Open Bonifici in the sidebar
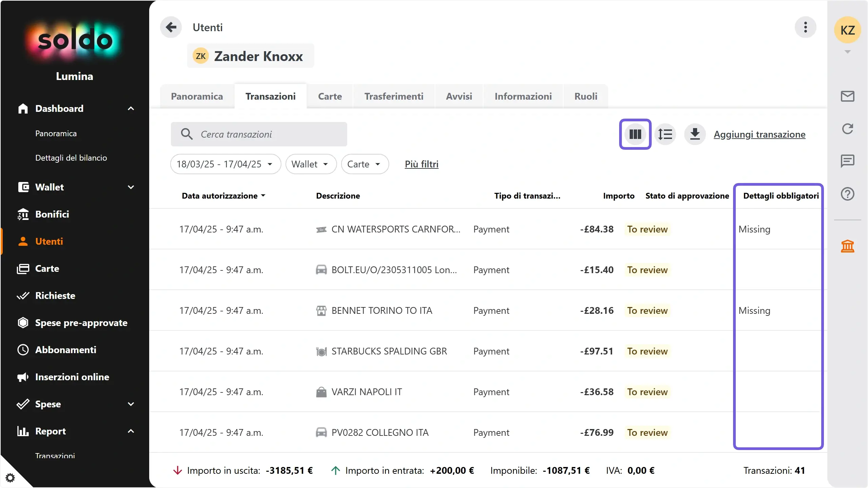Screen dimensions: 868x488 point(52,214)
